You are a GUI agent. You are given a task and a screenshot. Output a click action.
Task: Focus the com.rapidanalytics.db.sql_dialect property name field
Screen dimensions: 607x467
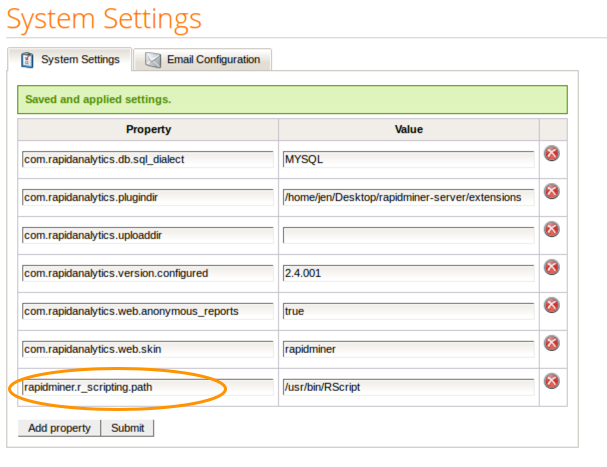(x=147, y=159)
